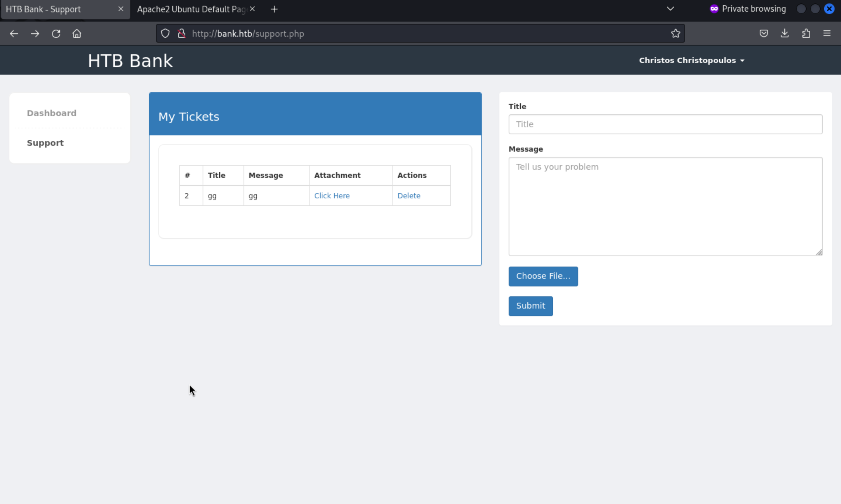This screenshot has width=841, height=504.
Task: Open the Dashboard sidebar item
Action: coord(52,113)
